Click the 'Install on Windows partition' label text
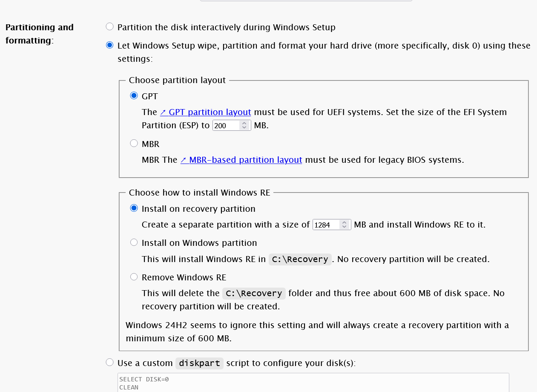537x392 pixels. [199, 243]
